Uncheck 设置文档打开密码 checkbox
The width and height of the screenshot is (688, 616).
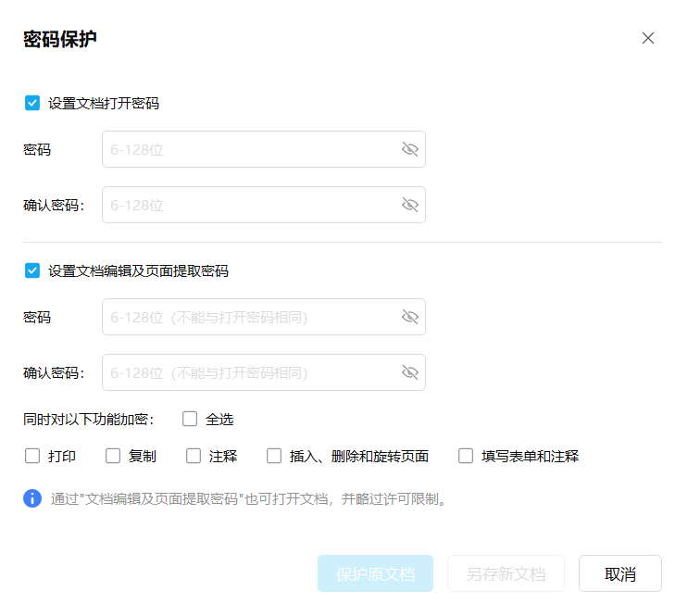coord(32,103)
